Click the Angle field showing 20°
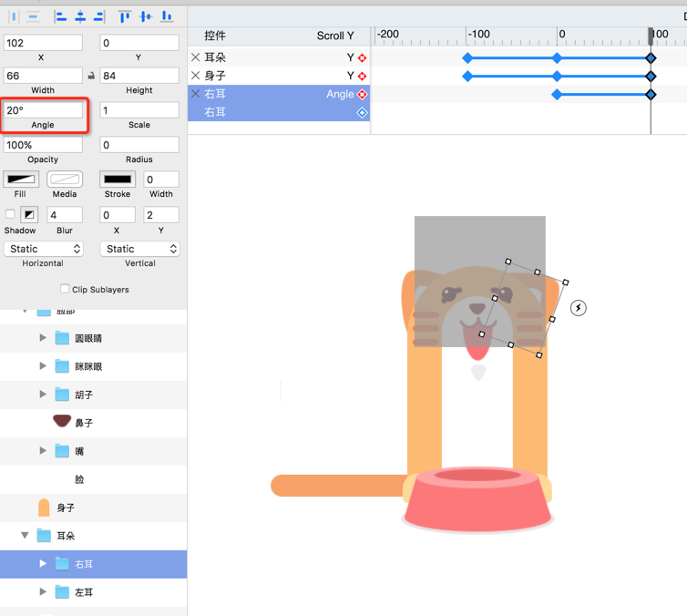 pyautogui.click(x=43, y=110)
